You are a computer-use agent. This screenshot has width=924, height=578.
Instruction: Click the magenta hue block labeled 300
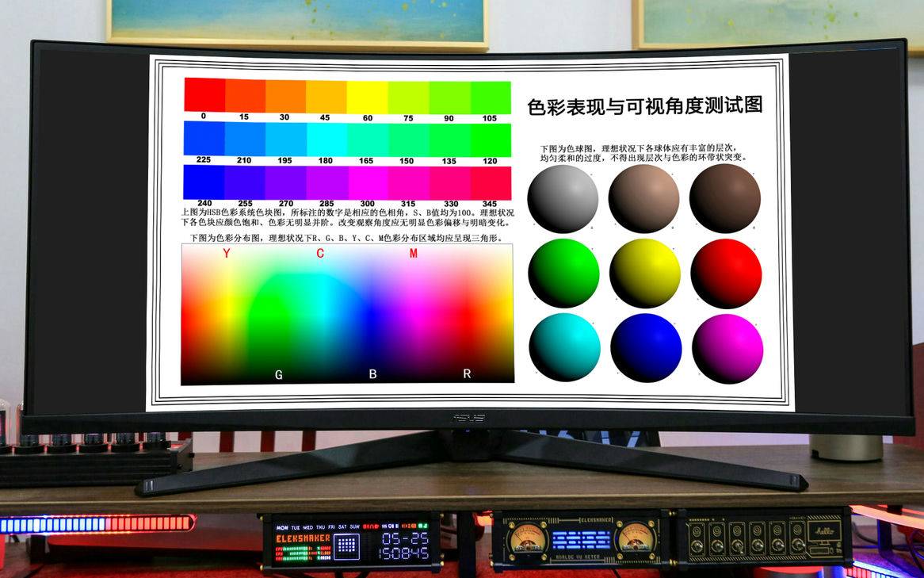coord(368,183)
